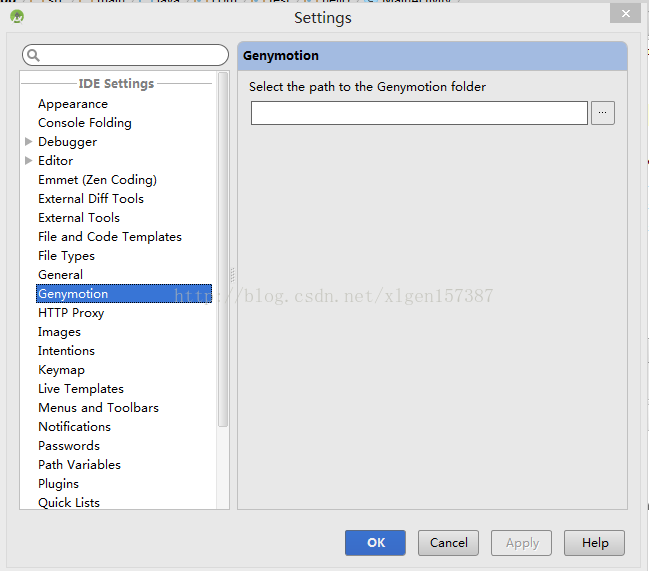Click the Apply button

[522, 543]
